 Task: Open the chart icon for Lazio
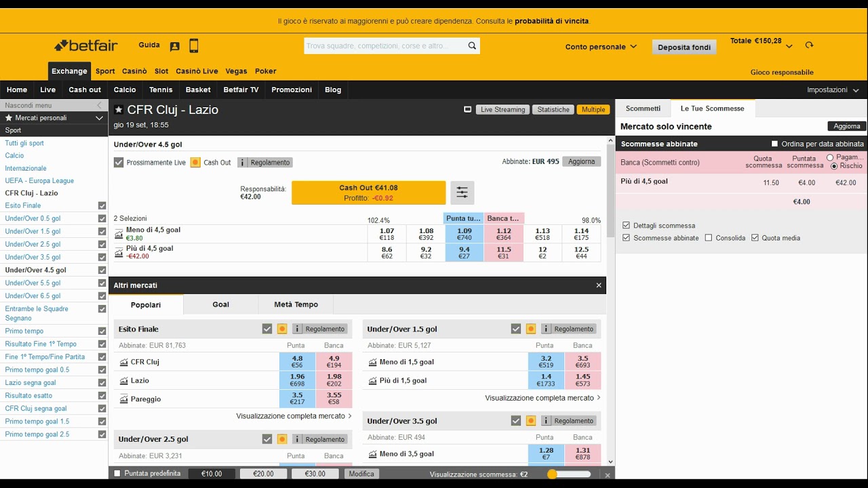tap(124, 380)
